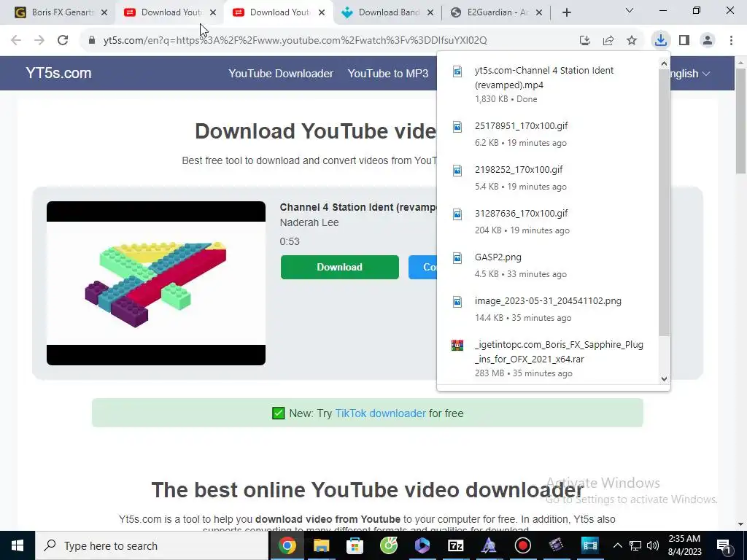Viewport: 747px width, 560px height.
Task: Click the network icon in system tray
Action: [635, 545]
